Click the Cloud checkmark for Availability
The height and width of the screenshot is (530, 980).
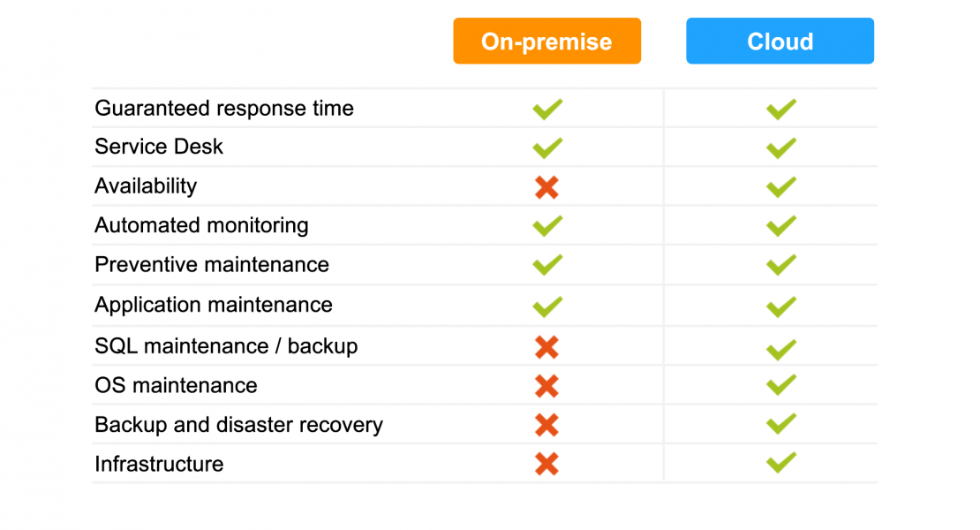click(781, 186)
